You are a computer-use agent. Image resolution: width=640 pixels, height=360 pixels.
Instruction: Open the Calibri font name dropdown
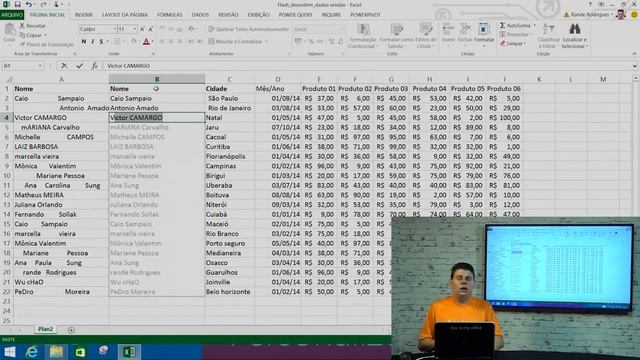pos(115,29)
